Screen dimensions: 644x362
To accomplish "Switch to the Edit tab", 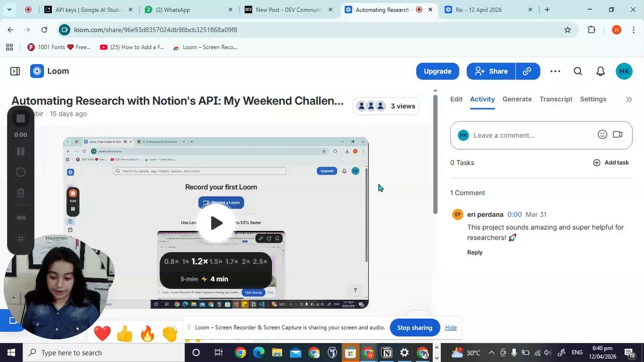I will pyautogui.click(x=456, y=99).
